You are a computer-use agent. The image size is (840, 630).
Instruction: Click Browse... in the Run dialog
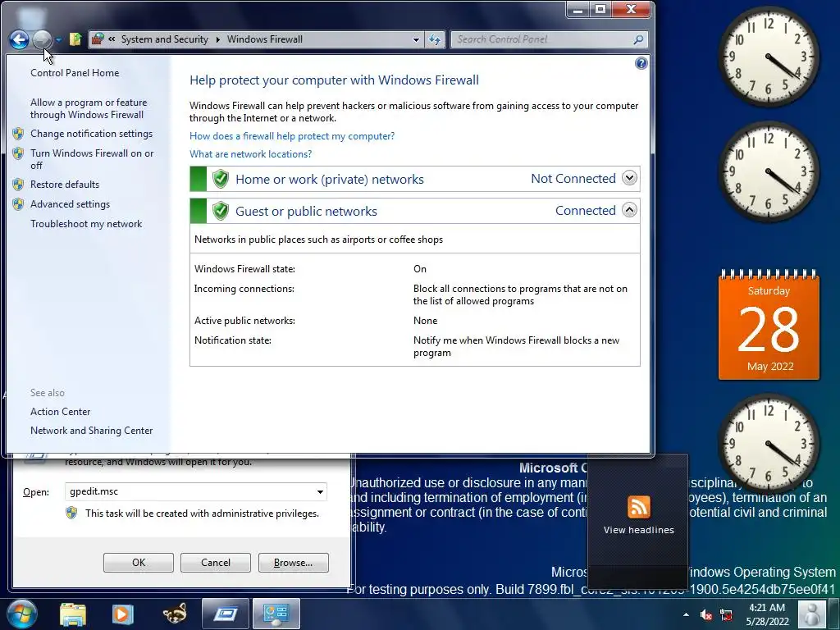click(x=293, y=563)
